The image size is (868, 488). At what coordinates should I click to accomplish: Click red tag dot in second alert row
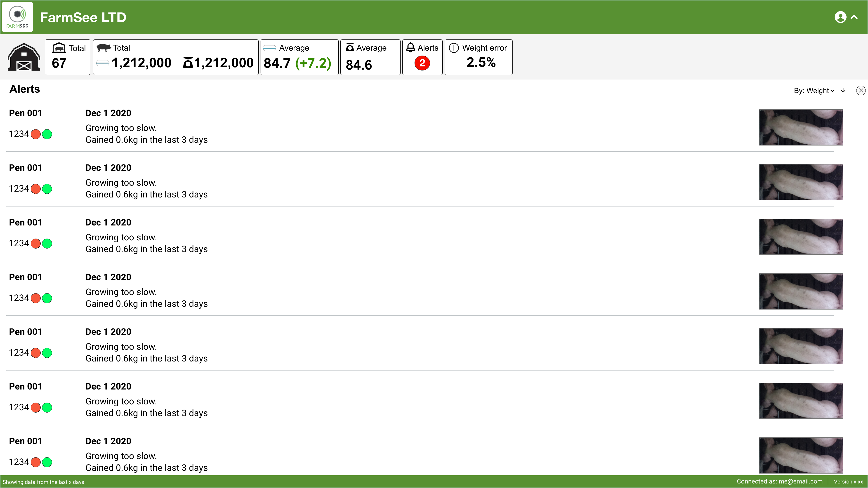(x=36, y=189)
